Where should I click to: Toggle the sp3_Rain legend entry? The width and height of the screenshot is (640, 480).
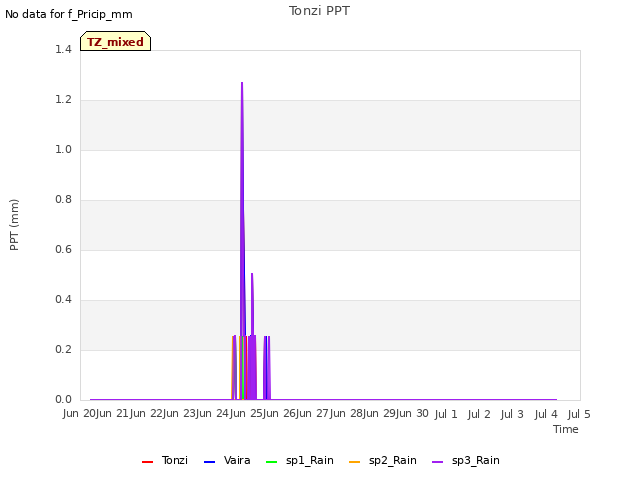466,461
